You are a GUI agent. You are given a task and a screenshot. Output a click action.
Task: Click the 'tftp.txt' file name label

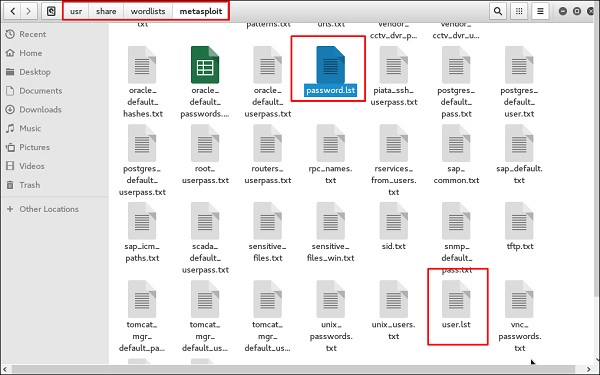pyautogui.click(x=520, y=246)
